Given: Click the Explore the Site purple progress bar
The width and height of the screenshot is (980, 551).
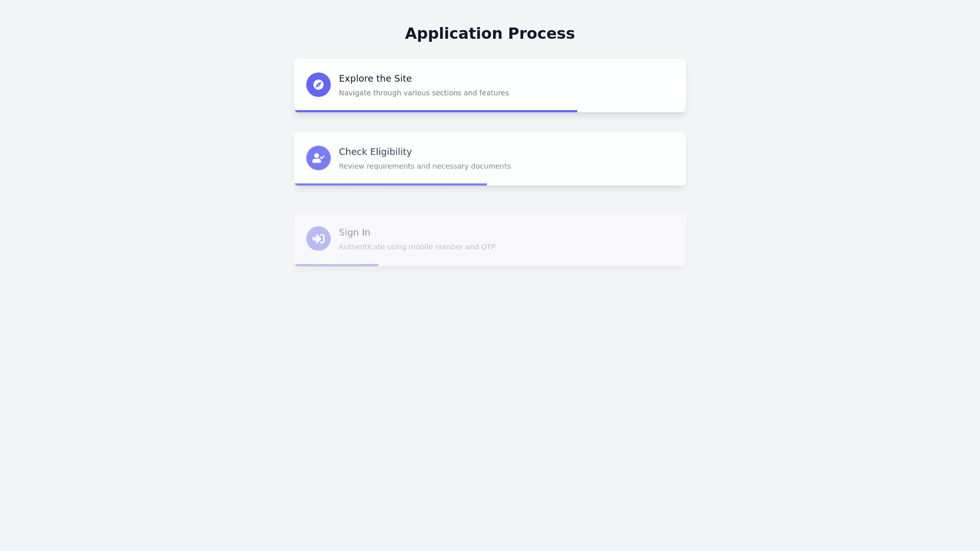Looking at the screenshot, I should click(435, 111).
